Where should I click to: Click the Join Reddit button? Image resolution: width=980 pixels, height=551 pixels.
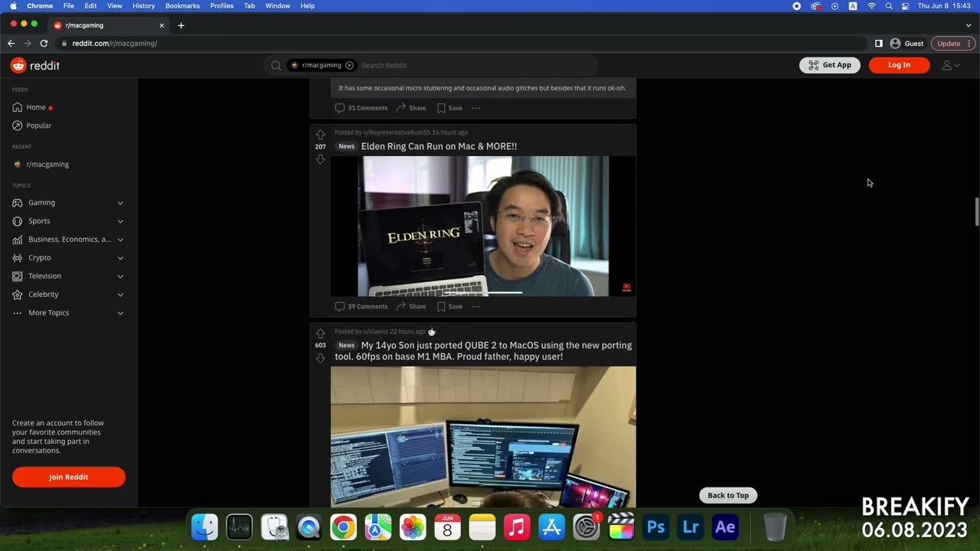click(x=69, y=477)
